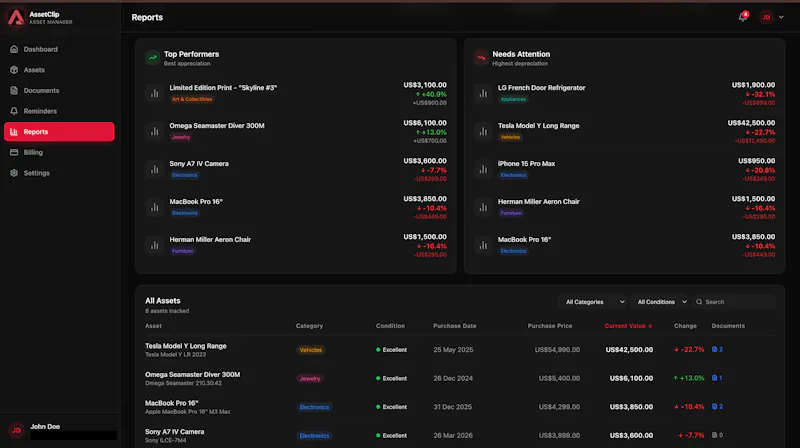Sort by Category column header
The width and height of the screenshot is (800, 448).
point(309,326)
